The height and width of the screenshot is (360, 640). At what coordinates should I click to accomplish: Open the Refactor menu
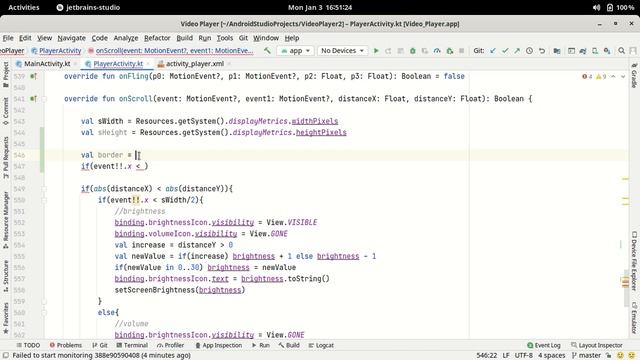pyautogui.click(x=157, y=38)
